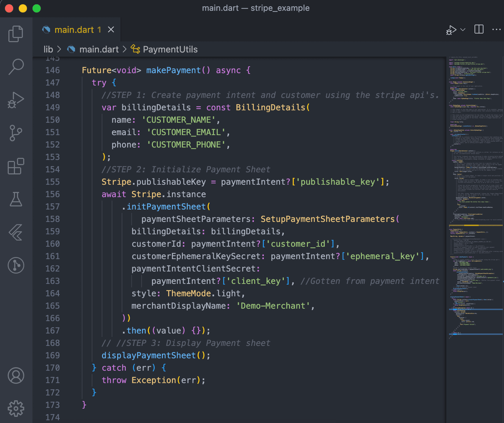This screenshot has height=423, width=504.
Task: Open the Accounts menu in the activity bar
Action: coord(16,376)
